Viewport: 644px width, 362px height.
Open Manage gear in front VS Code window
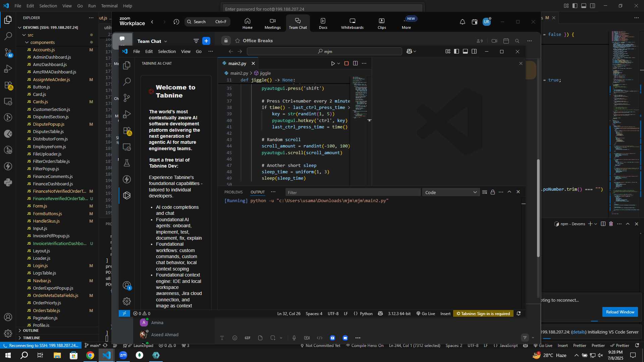click(x=127, y=301)
